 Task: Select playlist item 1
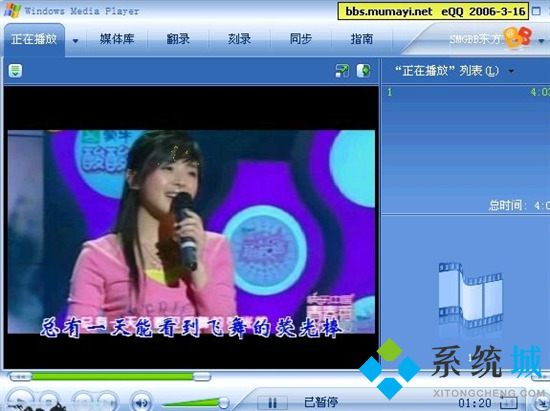[466, 93]
